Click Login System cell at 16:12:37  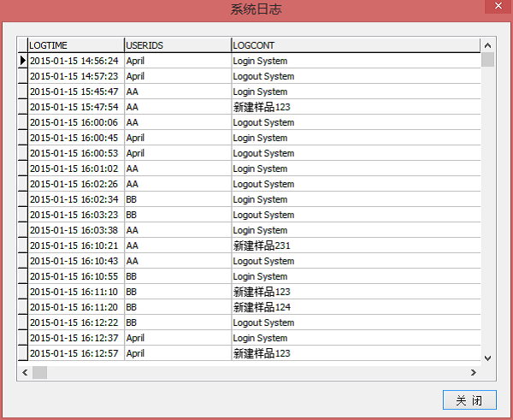tap(260, 338)
